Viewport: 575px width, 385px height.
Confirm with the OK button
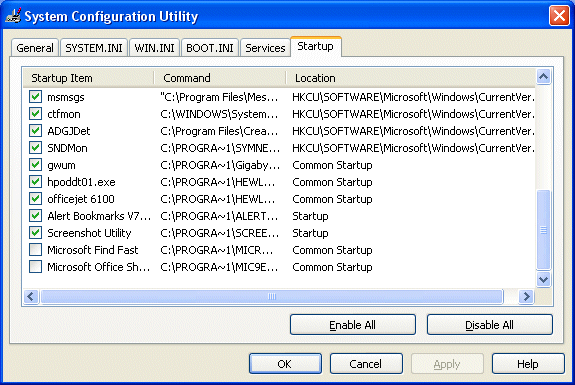285,364
